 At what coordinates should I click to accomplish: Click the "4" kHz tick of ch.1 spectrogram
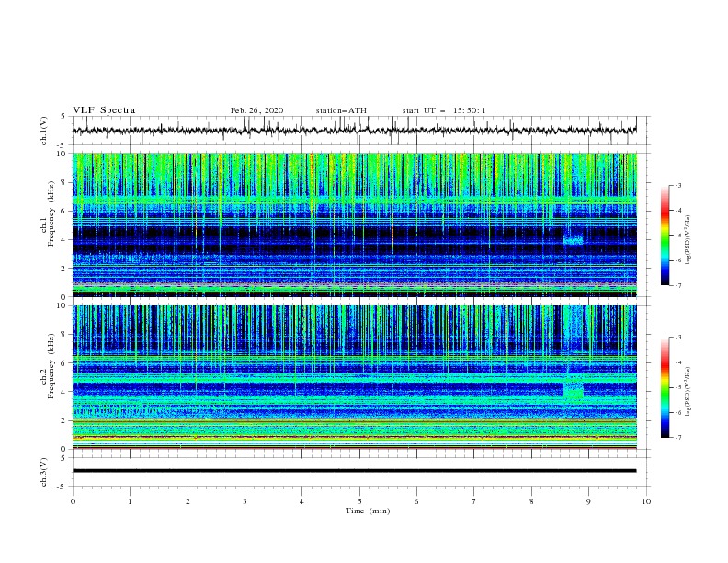coord(64,240)
